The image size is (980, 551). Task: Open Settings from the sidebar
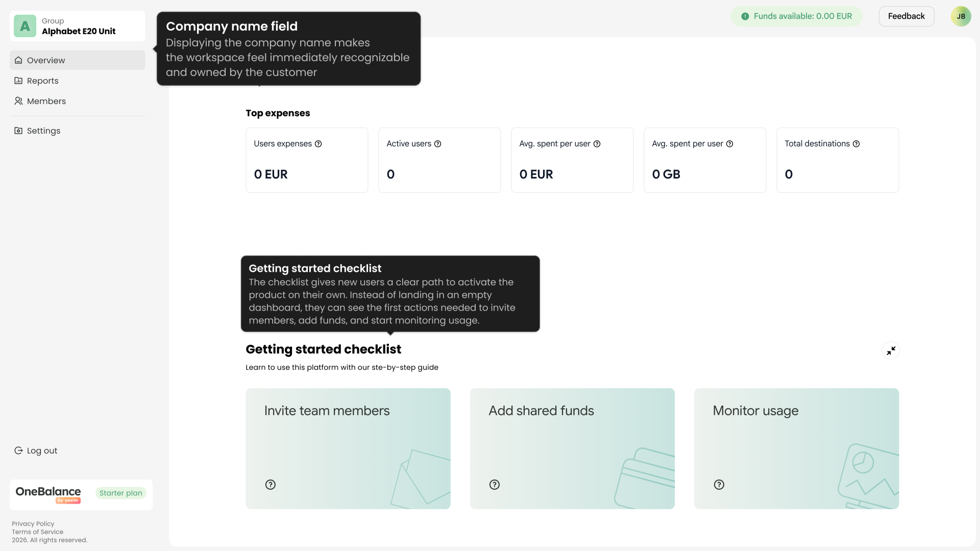pyautogui.click(x=77, y=131)
